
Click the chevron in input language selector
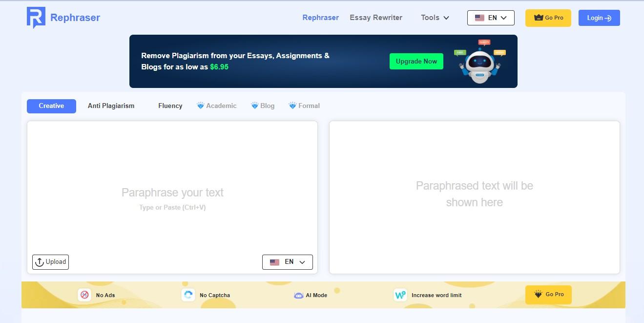[302, 262]
